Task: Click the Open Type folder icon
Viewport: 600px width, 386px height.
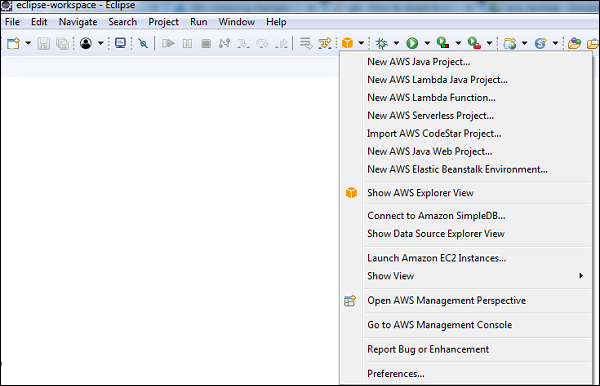Action: (x=574, y=43)
